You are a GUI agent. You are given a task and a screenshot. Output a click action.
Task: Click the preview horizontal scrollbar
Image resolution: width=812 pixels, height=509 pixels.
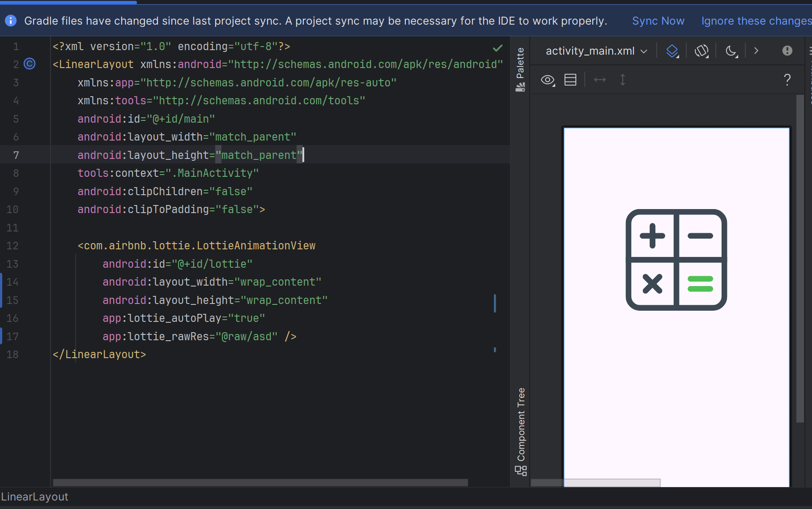(x=595, y=483)
